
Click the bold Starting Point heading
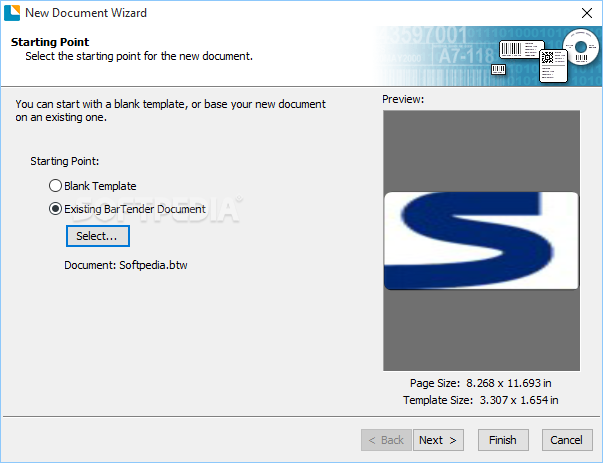[50, 42]
